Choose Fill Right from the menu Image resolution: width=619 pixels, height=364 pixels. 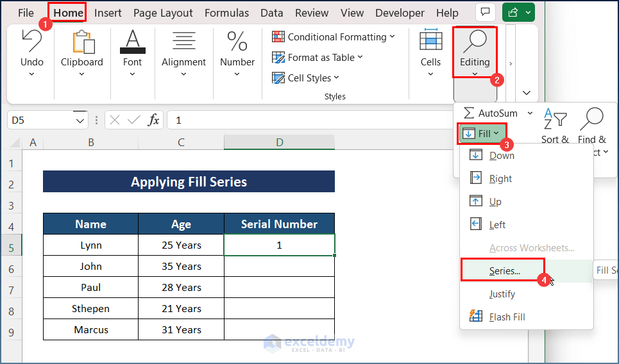[x=527, y=178]
